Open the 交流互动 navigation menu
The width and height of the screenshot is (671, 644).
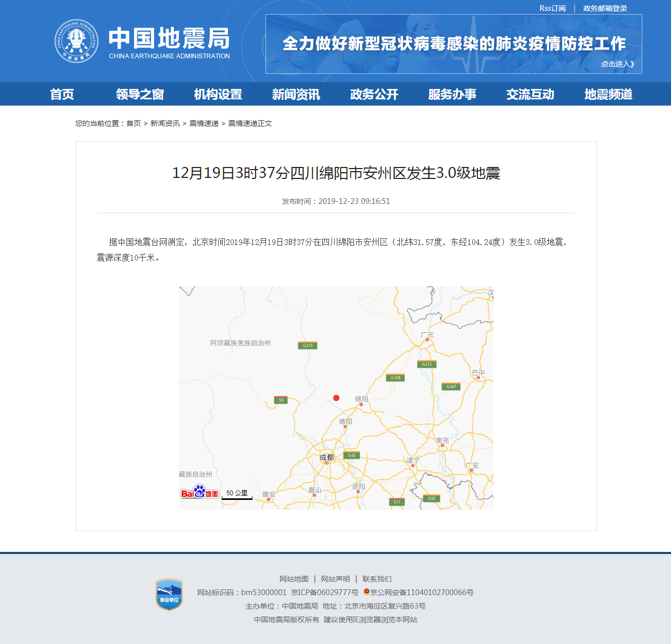point(530,94)
